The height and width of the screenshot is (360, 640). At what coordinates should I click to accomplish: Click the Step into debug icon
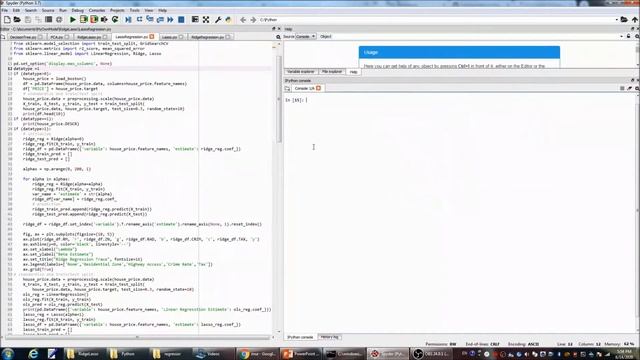coord(149,20)
